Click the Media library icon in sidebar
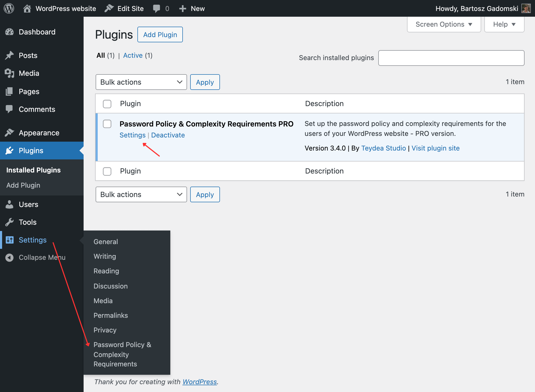The height and width of the screenshot is (392, 535). (x=10, y=73)
